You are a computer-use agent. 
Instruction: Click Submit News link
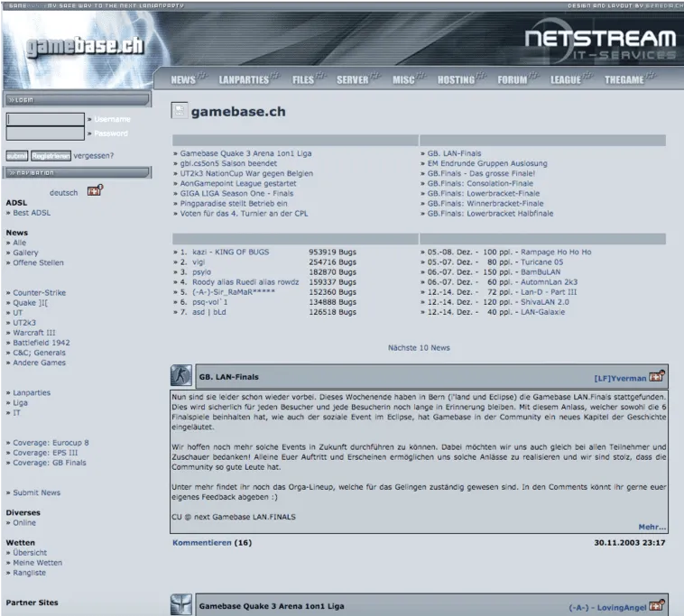click(x=37, y=492)
